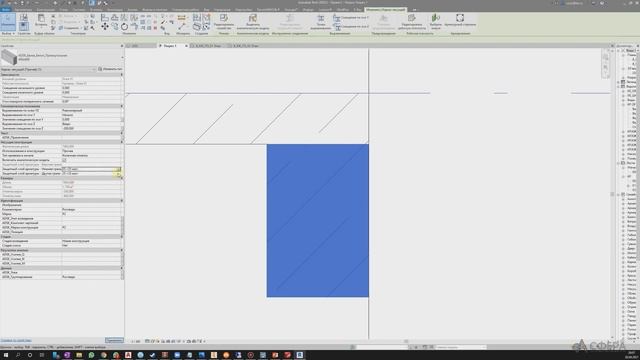The image size is (640, 360).
Task: Click the 'Изменить тип' button
Action: 110,69
